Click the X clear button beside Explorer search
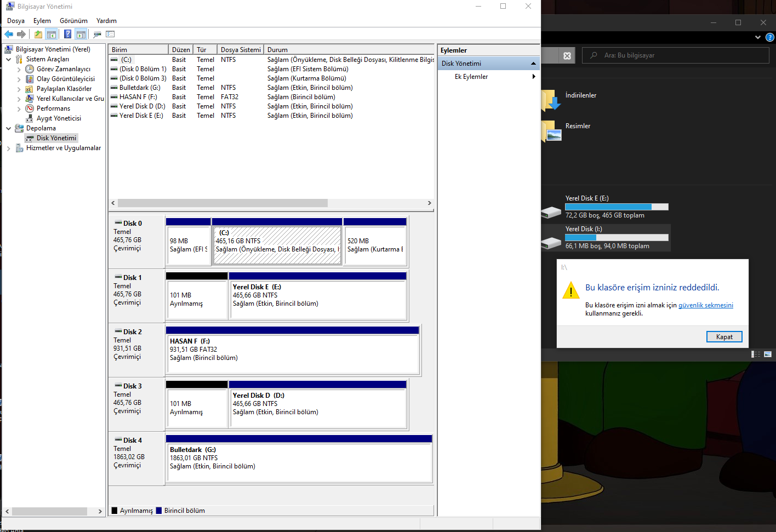776x532 pixels. click(x=567, y=55)
